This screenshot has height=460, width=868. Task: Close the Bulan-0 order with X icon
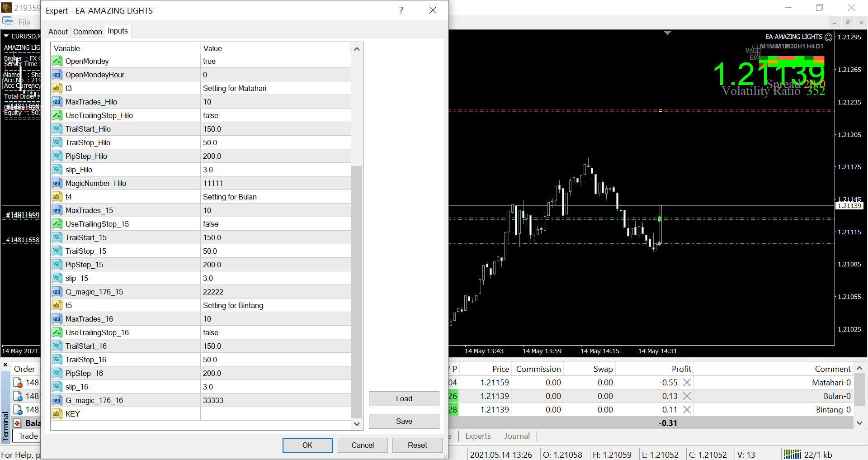[687, 396]
